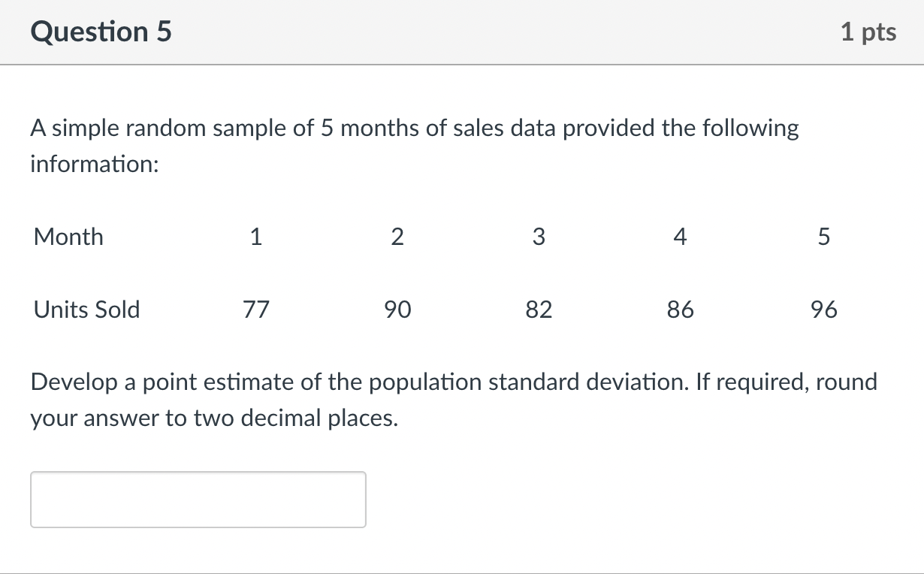
Task: Click the Units Sold row label
Action: pos(86,309)
